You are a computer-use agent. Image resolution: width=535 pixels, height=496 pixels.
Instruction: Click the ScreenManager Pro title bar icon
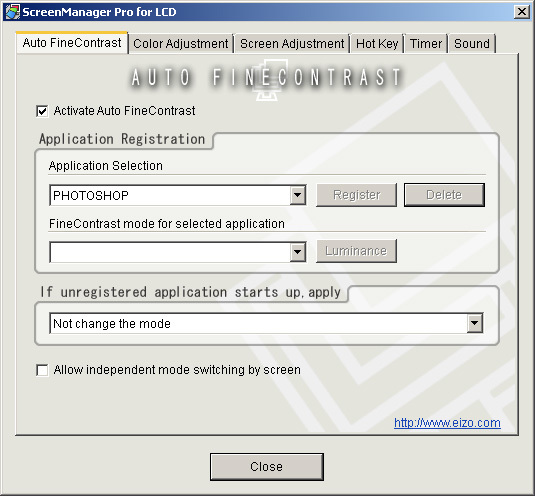tap(13, 12)
